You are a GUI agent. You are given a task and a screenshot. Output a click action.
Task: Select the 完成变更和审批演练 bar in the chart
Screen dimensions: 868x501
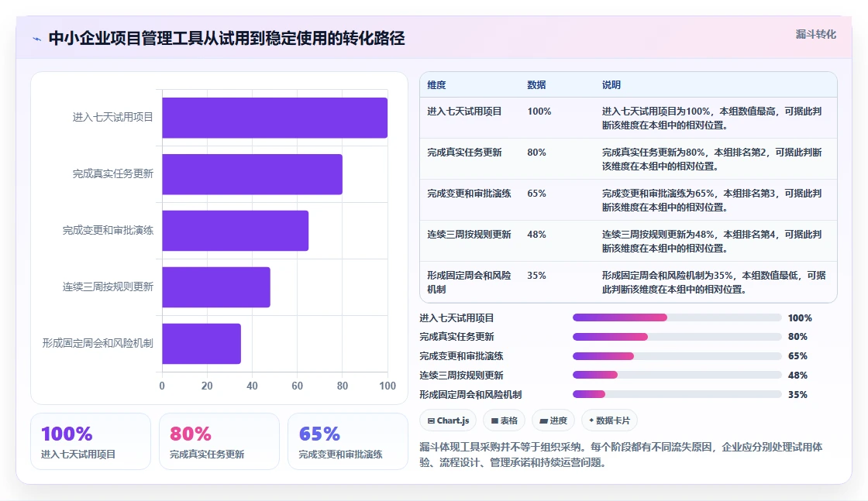click(236, 231)
